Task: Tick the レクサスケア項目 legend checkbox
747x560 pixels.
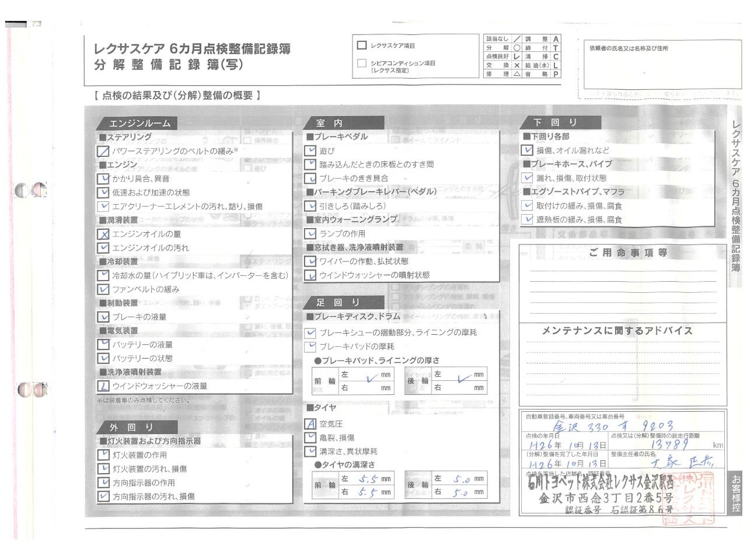Action: coord(362,45)
